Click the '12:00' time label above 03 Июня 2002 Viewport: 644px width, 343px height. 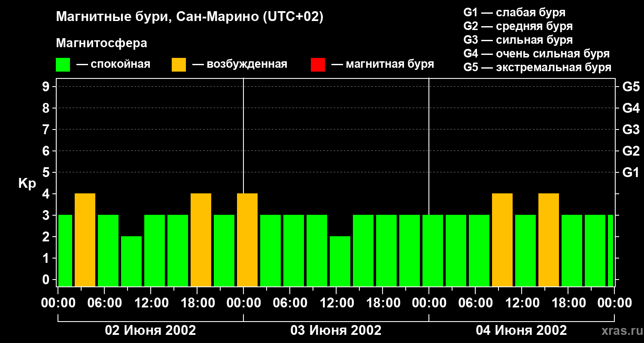click(x=336, y=303)
